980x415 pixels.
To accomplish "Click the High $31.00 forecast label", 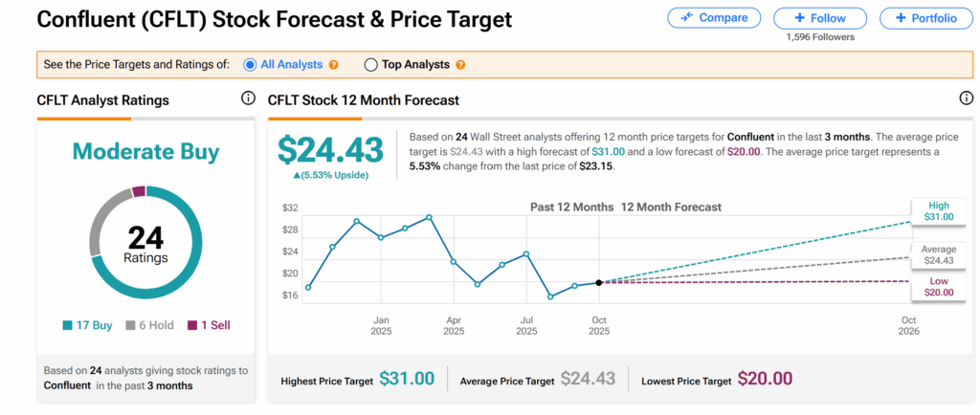I will [939, 210].
